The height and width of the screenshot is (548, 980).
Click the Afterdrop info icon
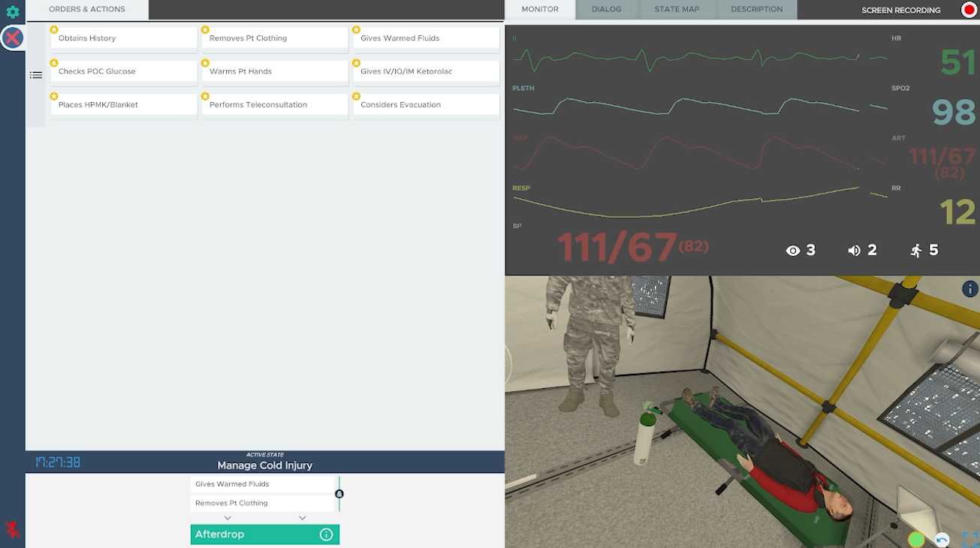click(x=326, y=534)
